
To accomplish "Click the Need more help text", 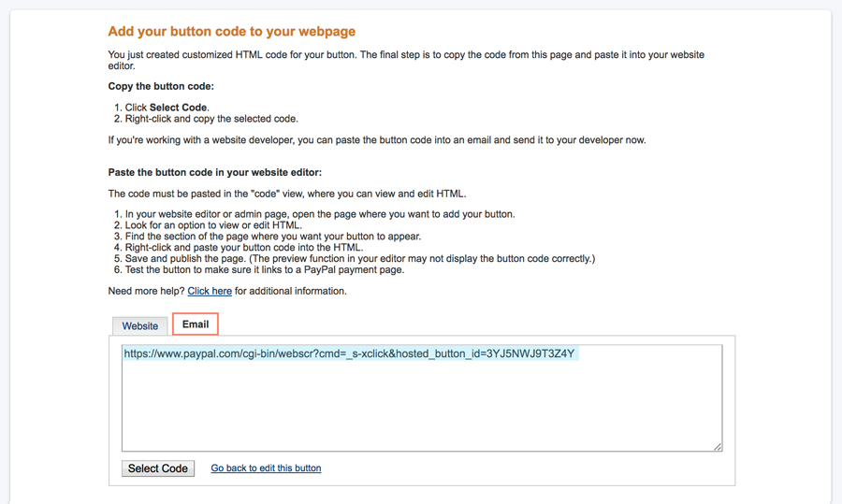I will (146, 291).
